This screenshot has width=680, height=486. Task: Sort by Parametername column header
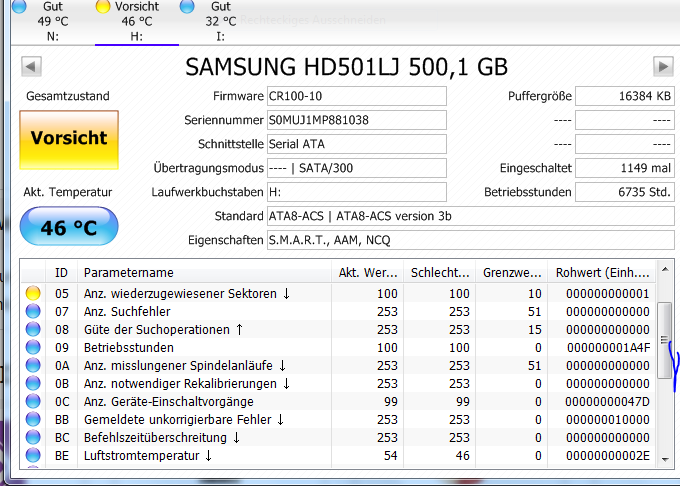click(204, 272)
